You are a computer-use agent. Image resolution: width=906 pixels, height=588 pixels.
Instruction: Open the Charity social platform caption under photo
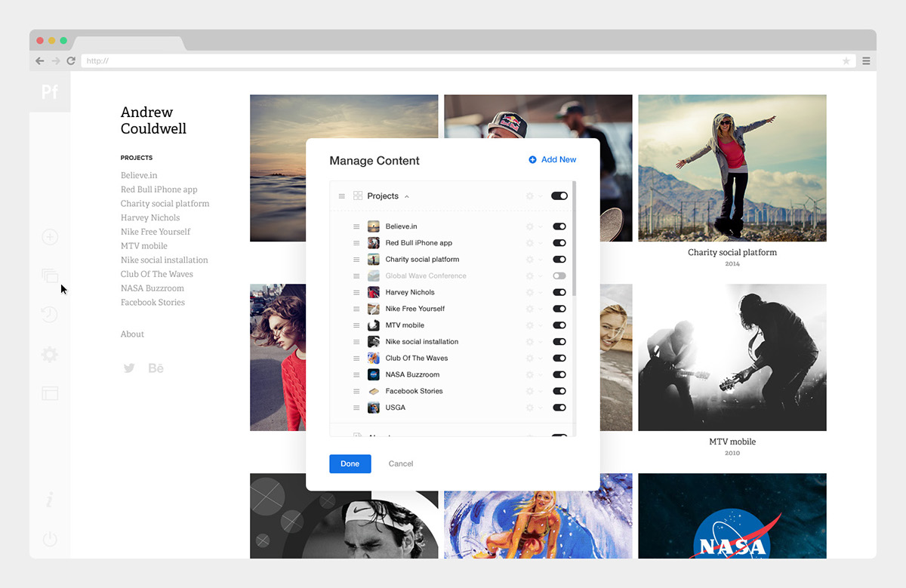coord(732,252)
